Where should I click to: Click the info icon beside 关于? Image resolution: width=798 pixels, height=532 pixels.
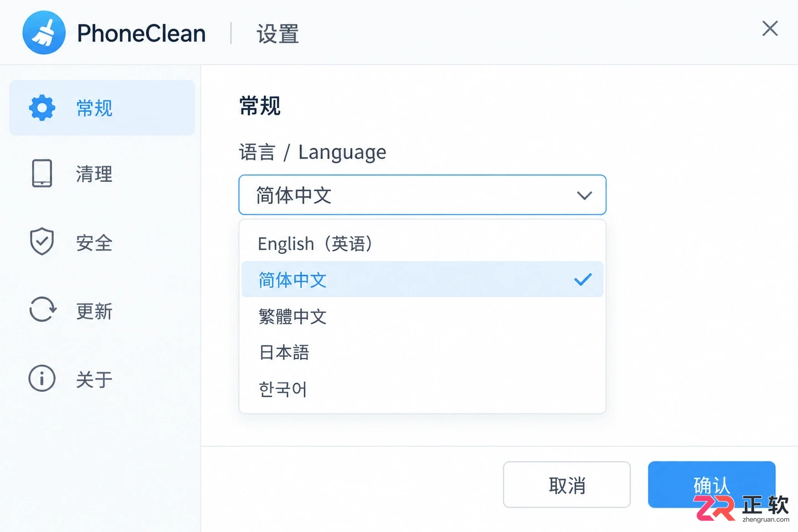point(42,378)
